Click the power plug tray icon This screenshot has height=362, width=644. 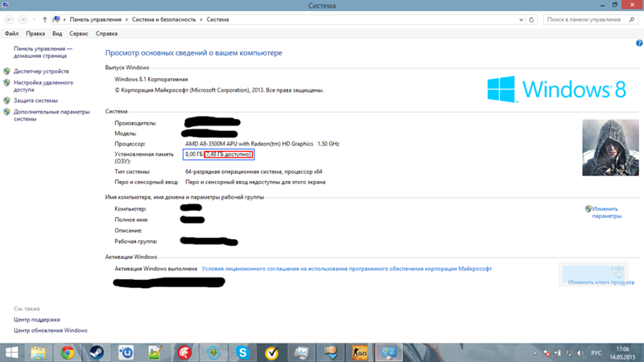click(x=558, y=353)
